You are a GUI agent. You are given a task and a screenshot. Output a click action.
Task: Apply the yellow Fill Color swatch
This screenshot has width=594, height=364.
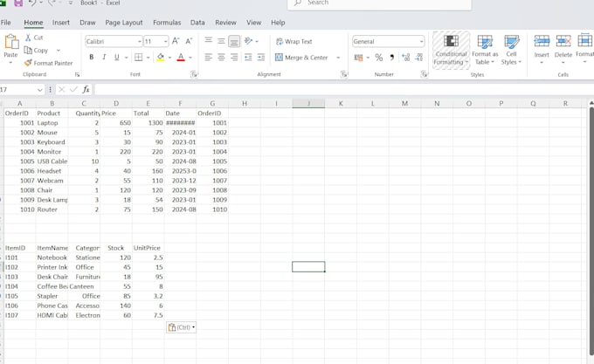[161, 57]
